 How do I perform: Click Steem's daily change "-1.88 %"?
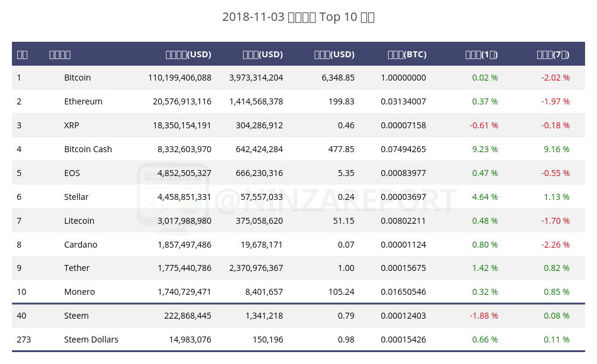pyautogui.click(x=484, y=316)
